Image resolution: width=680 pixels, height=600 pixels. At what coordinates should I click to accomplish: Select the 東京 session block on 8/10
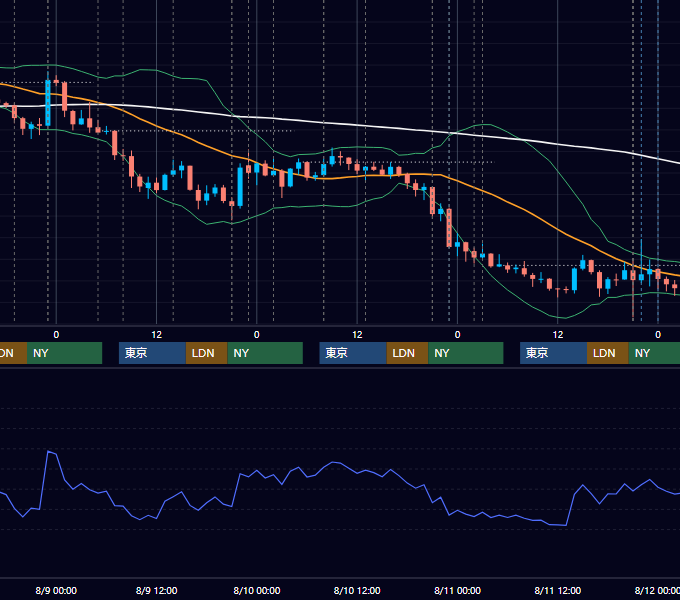click(x=353, y=353)
